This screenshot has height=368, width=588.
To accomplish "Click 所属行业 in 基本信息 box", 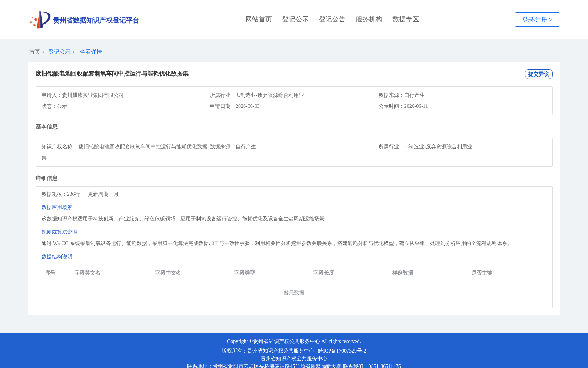I will click(425, 146).
